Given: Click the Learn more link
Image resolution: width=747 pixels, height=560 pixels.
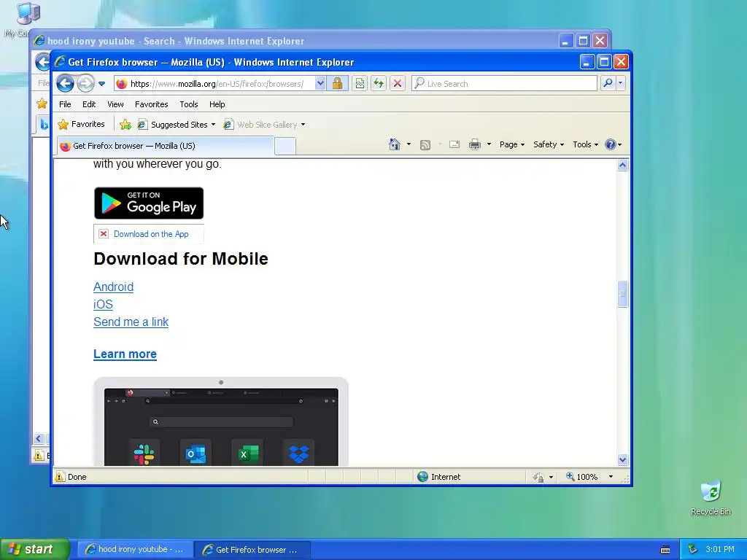Looking at the screenshot, I should [125, 354].
